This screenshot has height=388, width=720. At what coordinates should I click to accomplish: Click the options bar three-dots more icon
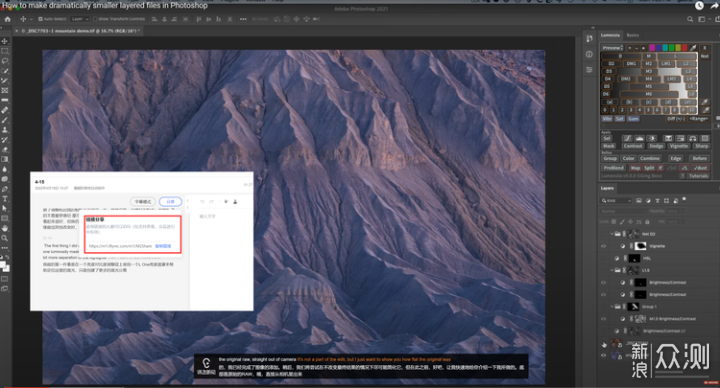243,19
